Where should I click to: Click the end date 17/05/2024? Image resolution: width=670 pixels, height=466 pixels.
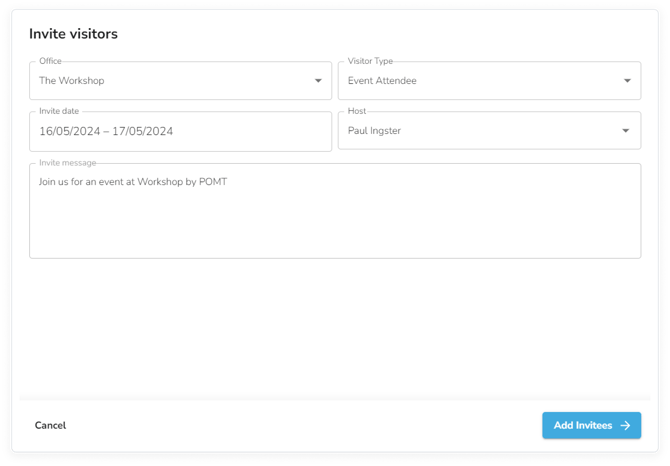coord(143,131)
